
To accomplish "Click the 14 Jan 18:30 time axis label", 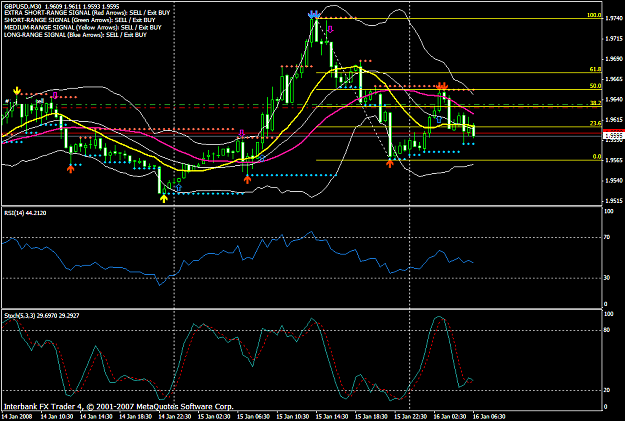I will [x=136, y=417].
